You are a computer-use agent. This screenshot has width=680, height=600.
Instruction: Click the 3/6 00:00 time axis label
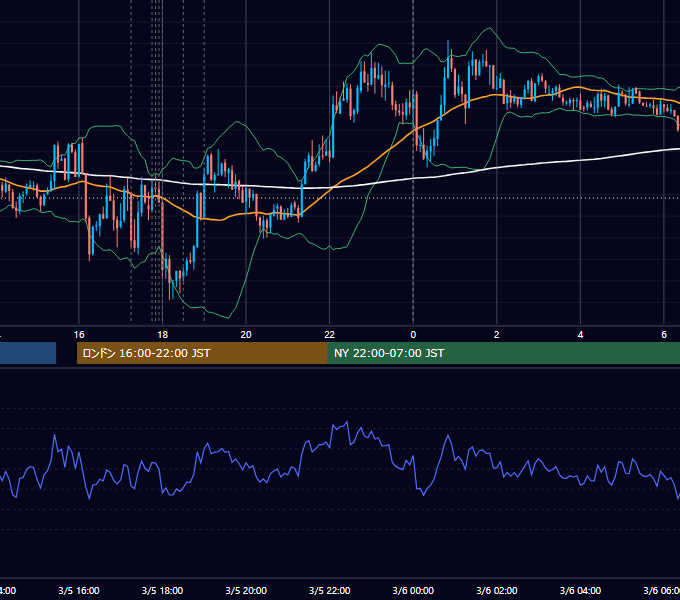413,590
